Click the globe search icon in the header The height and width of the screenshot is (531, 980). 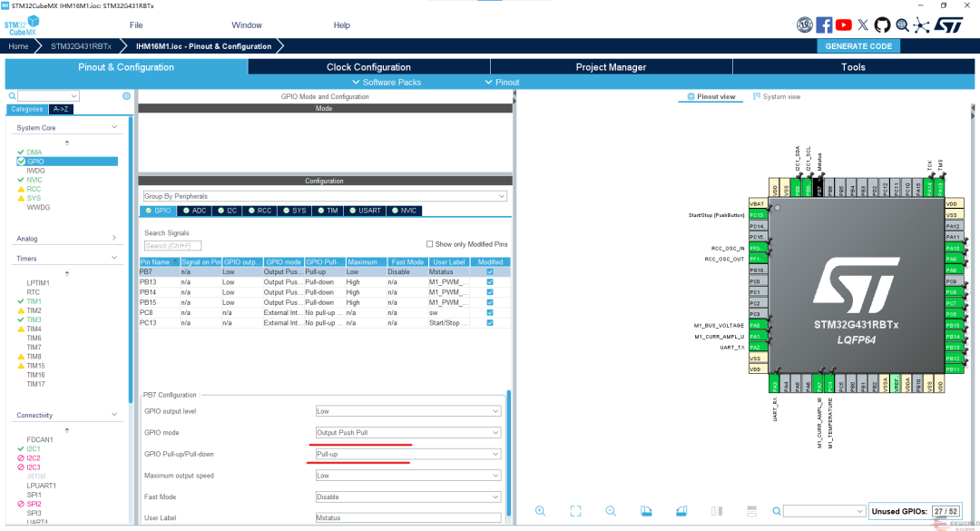click(902, 25)
